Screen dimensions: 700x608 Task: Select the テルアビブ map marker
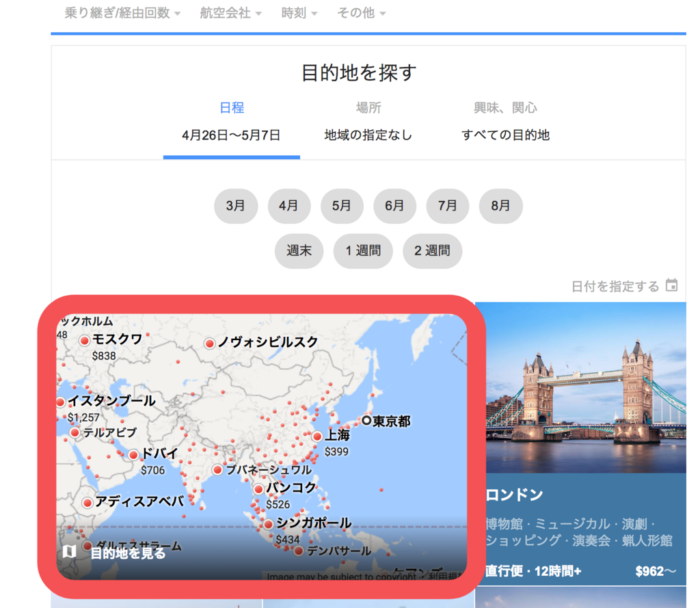click(x=75, y=432)
